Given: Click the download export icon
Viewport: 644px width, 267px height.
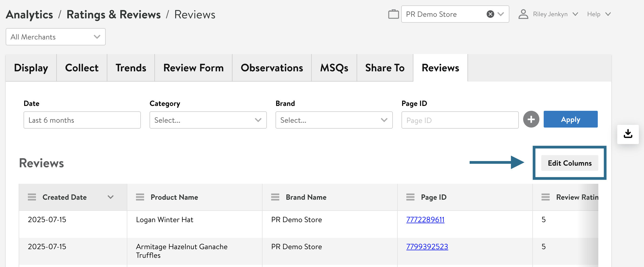Looking at the screenshot, I should pyautogui.click(x=628, y=134).
